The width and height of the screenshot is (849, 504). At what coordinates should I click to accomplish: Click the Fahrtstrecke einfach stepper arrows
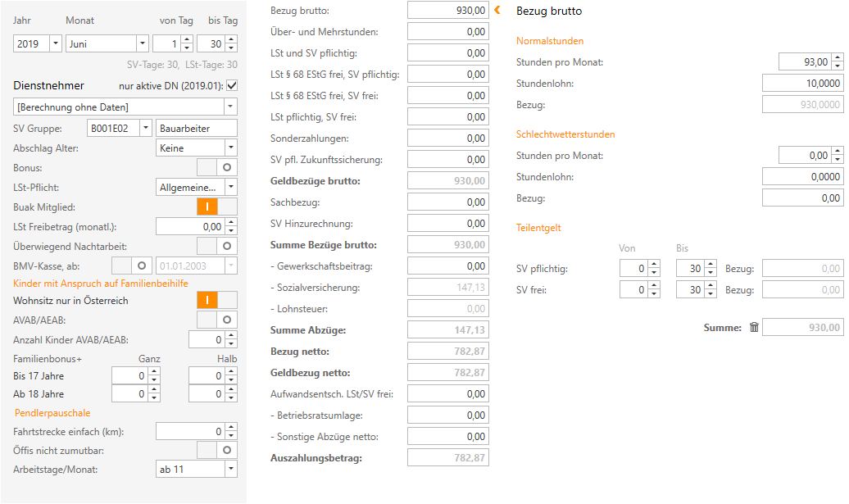coord(231,431)
